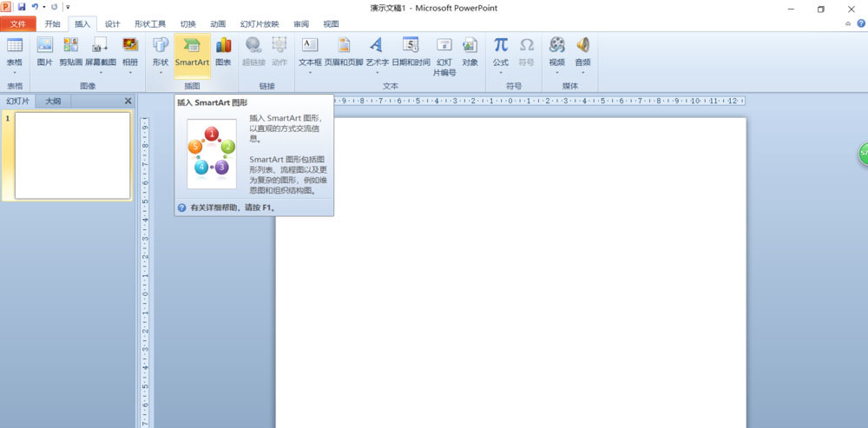Expand the 表格 dropdown arrow
This screenshot has height=428, width=868.
point(15,73)
